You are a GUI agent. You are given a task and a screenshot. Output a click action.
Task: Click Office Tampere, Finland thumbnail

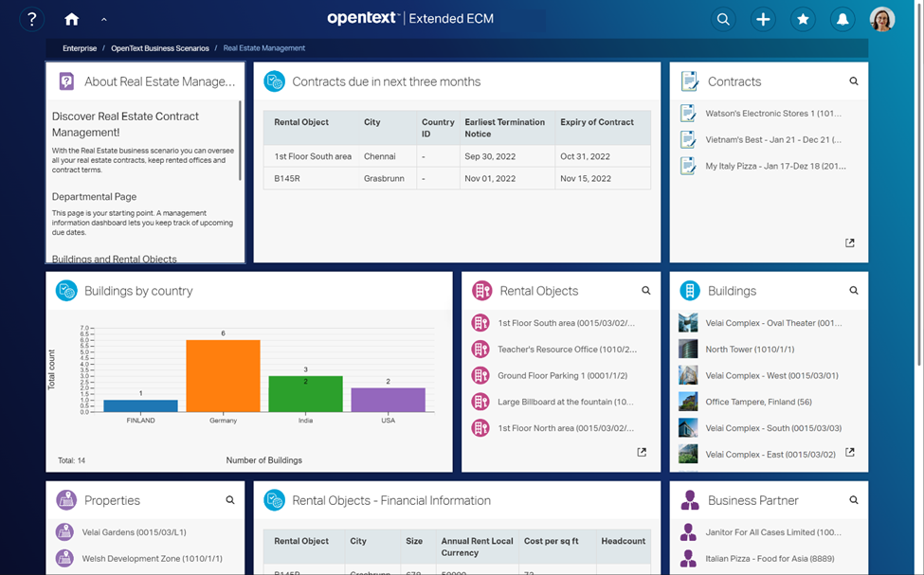point(688,402)
